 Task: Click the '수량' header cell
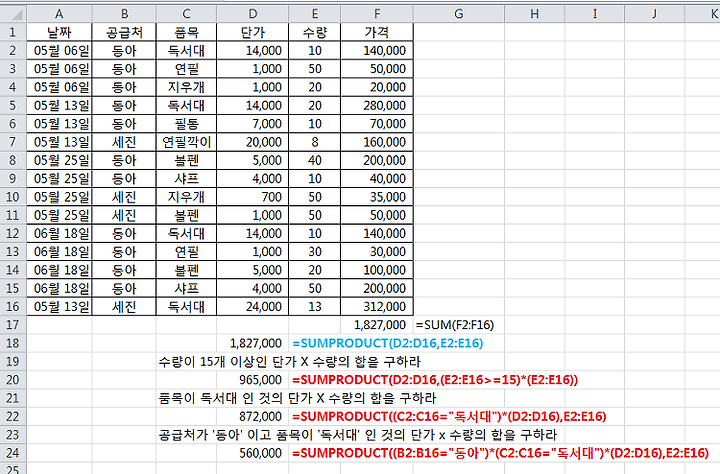click(315, 32)
